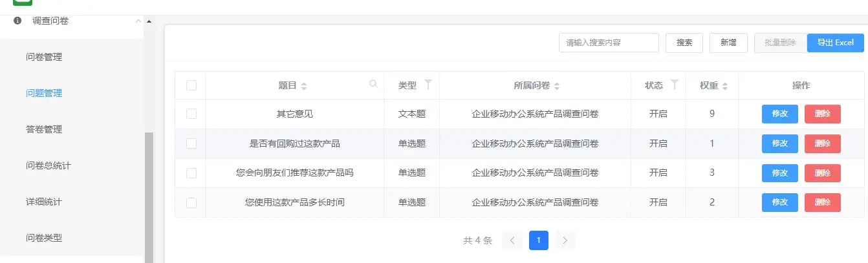Focus the 请输入搜索内容 search field
Image resolution: width=868 pixels, height=263 pixels.
pos(608,43)
